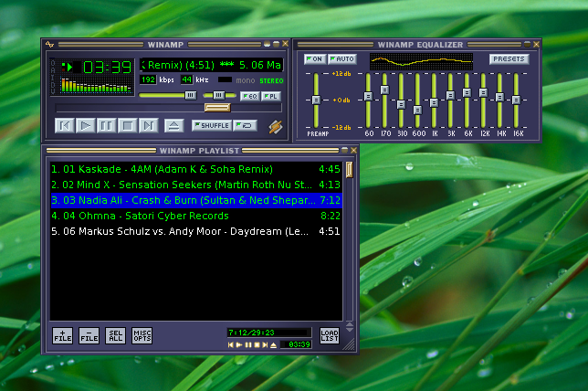588x391 pixels.
Task: Click mini pause button in playlist window
Action: tap(247, 344)
